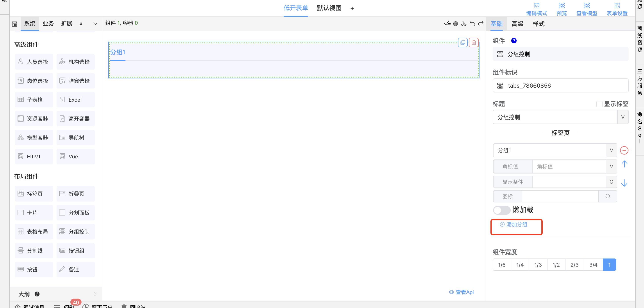Click the redo arrow in canvas toolbar
644x308 pixels.
tap(481, 24)
